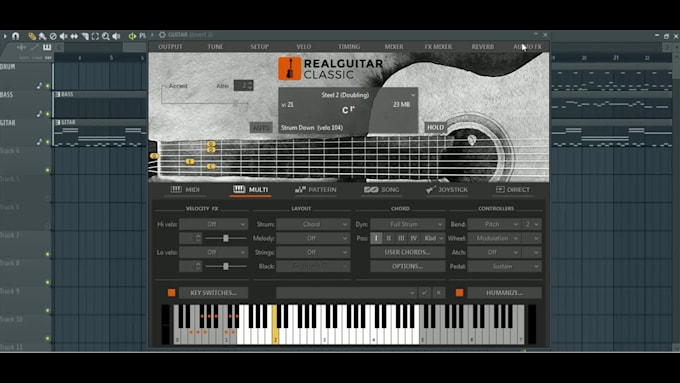The height and width of the screenshot is (383, 680).
Task: Click the guitar pick on soundhole
Action: [472, 140]
